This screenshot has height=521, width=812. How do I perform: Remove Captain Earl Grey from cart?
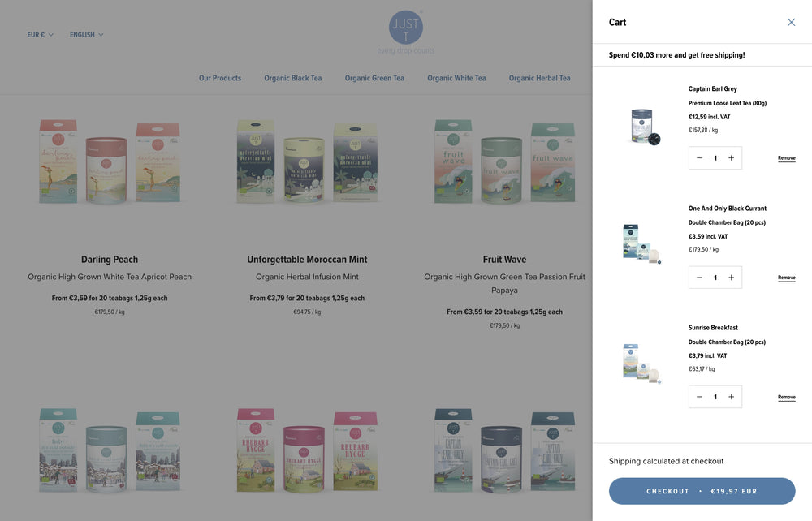click(786, 158)
